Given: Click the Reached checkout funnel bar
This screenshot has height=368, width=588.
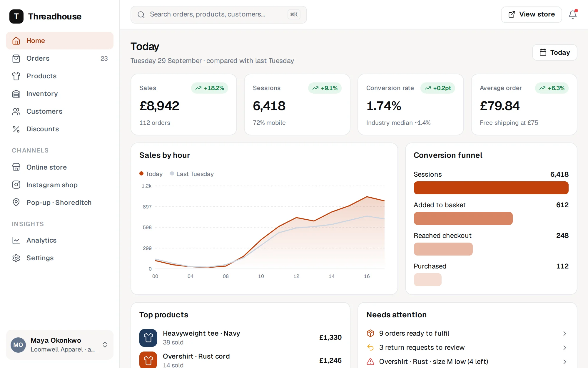Looking at the screenshot, I should (x=443, y=249).
